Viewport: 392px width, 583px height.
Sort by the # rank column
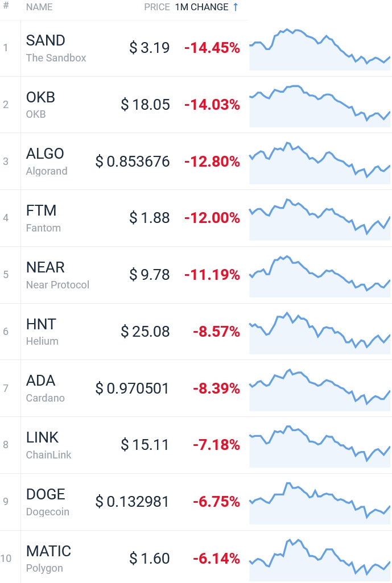pyautogui.click(x=6, y=6)
